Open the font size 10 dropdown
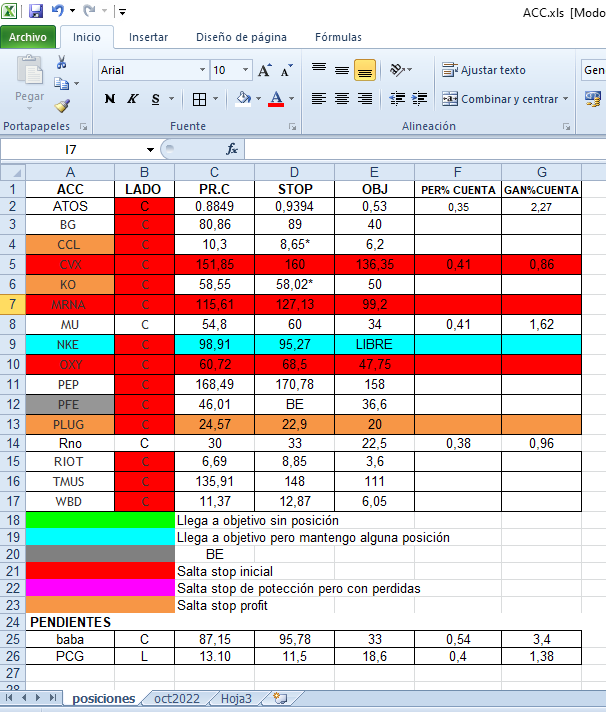Viewport: 606px width, 712px height. [245, 70]
